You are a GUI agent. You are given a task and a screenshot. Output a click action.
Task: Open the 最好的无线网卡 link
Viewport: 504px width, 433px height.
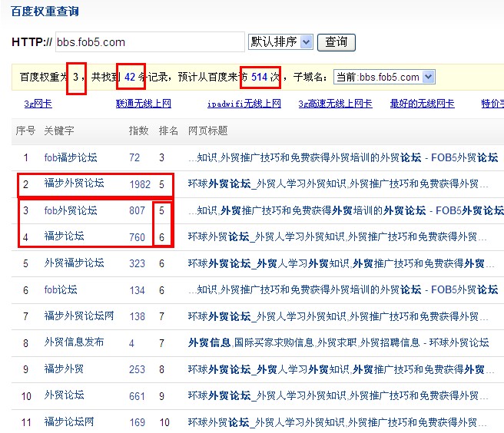point(422,104)
